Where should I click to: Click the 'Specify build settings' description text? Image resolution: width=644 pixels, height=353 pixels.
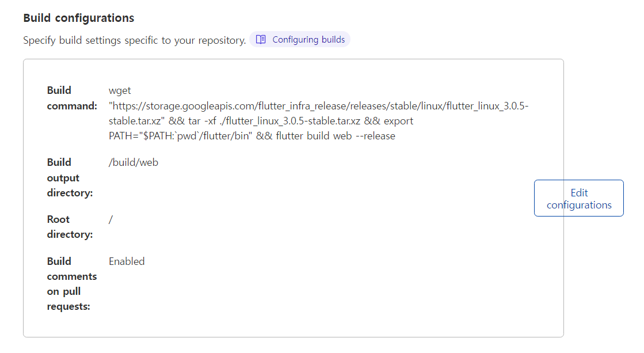point(134,40)
